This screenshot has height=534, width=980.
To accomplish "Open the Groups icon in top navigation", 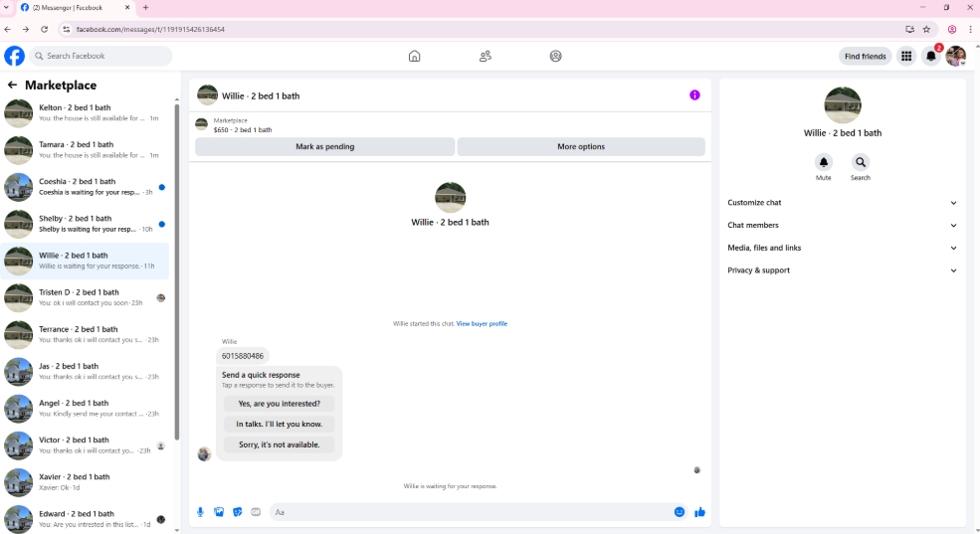I will 555,57.
